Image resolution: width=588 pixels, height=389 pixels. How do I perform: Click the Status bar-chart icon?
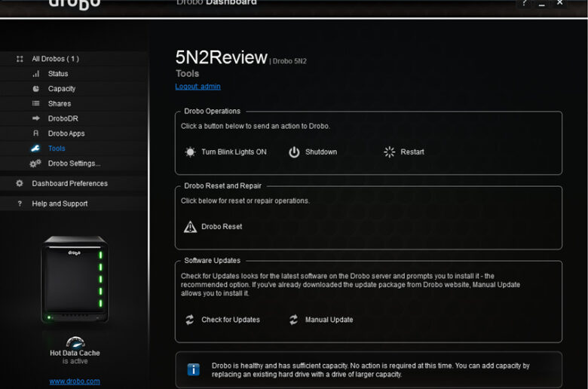pyautogui.click(x=36, y=74)
